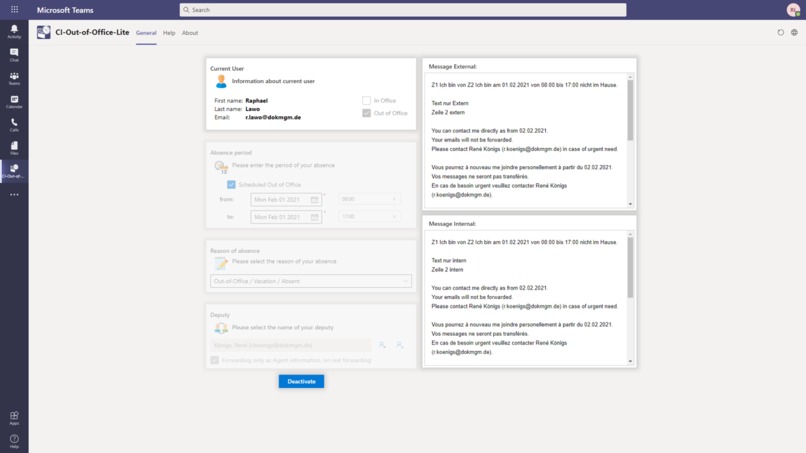The height and width of the screenshot is (453, 806).
Task: Click Message Internal scroll down arrow
Action: coord(630,361)
